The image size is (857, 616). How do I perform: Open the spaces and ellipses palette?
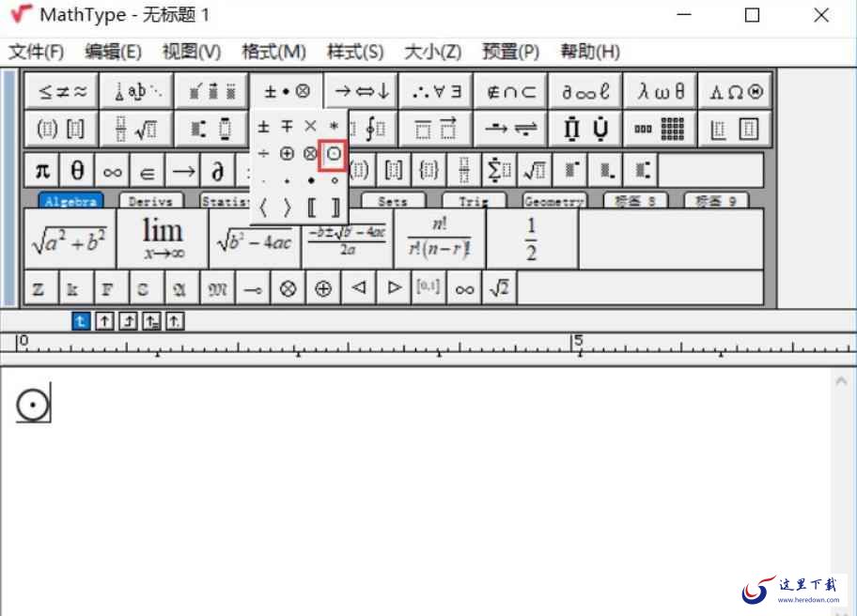(x=137, y=91)
